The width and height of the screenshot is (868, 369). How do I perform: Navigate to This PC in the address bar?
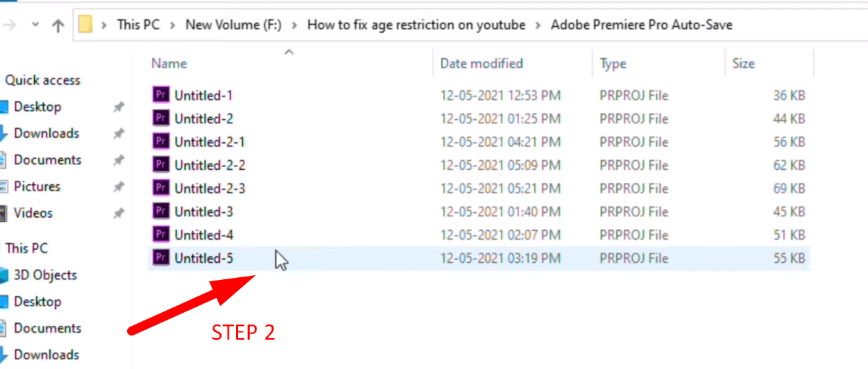[x=138, y=25]
